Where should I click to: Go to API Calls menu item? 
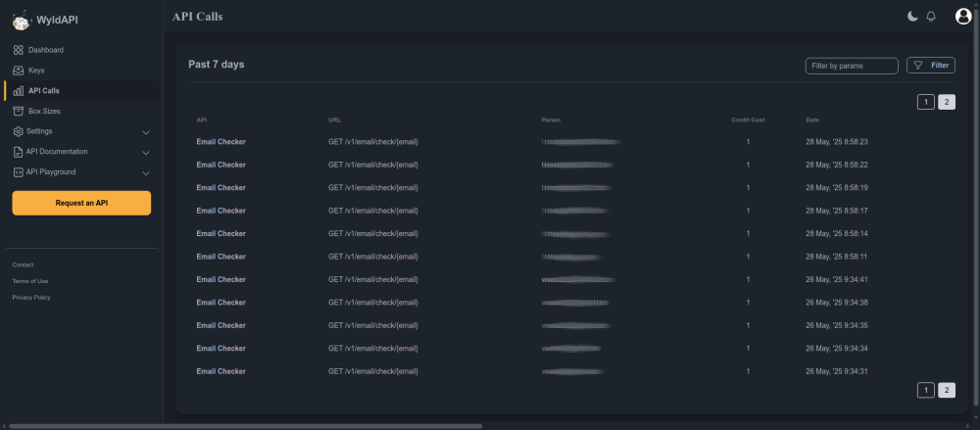43,91
